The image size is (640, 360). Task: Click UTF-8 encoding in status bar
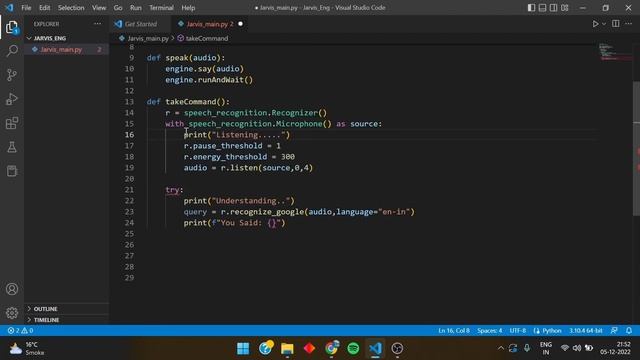tap(518, 331)
